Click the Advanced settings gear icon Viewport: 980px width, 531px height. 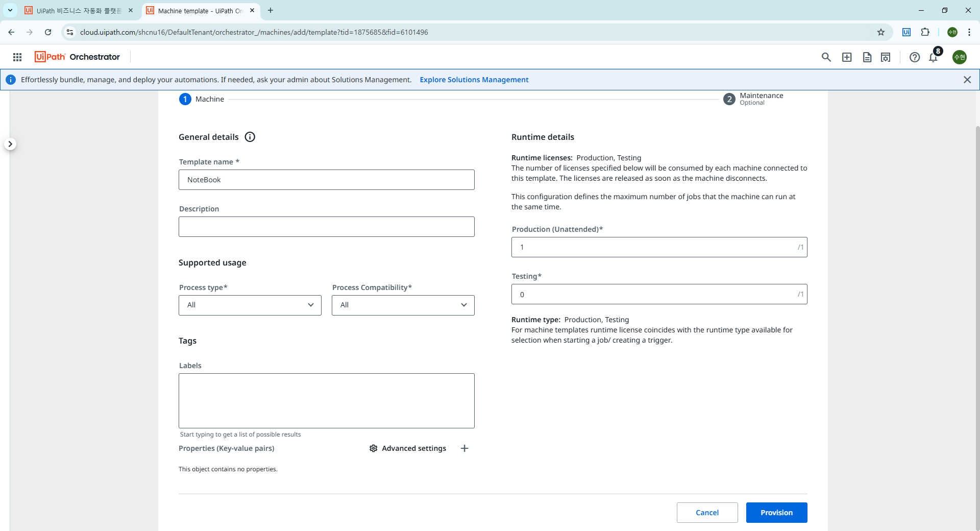pos(374,448)
